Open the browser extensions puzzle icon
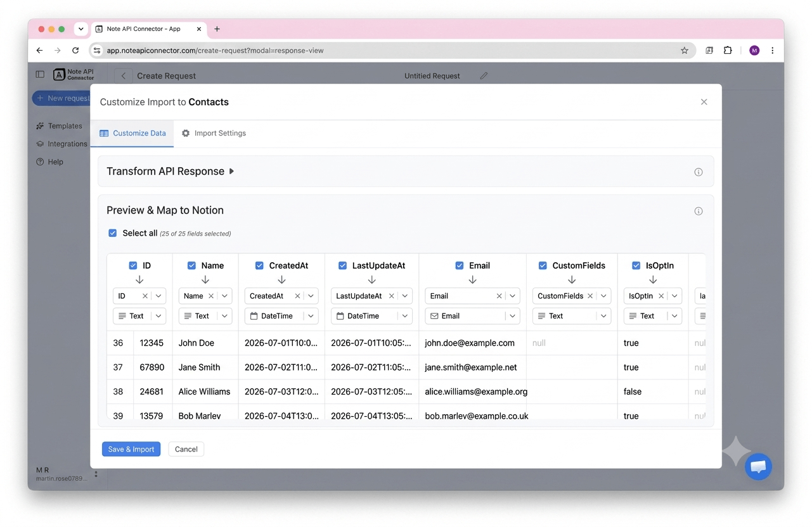This screenshot has height=527, width=812. [x=728, y=51]
